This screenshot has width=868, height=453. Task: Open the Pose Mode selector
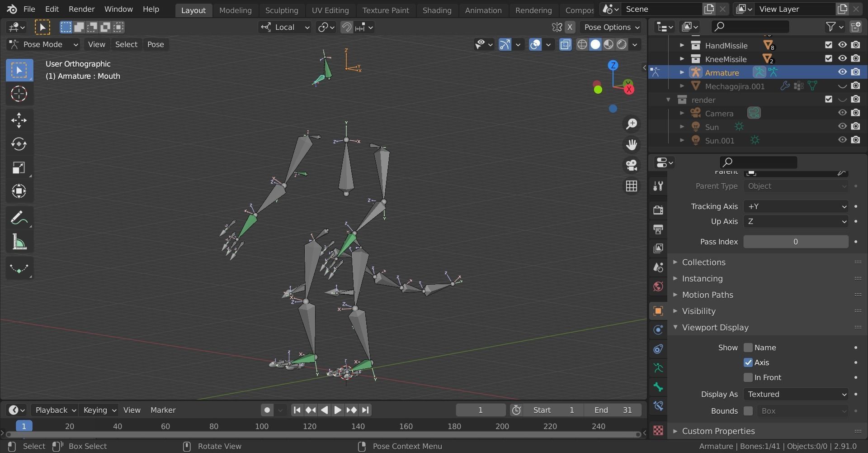coord(43,44)
